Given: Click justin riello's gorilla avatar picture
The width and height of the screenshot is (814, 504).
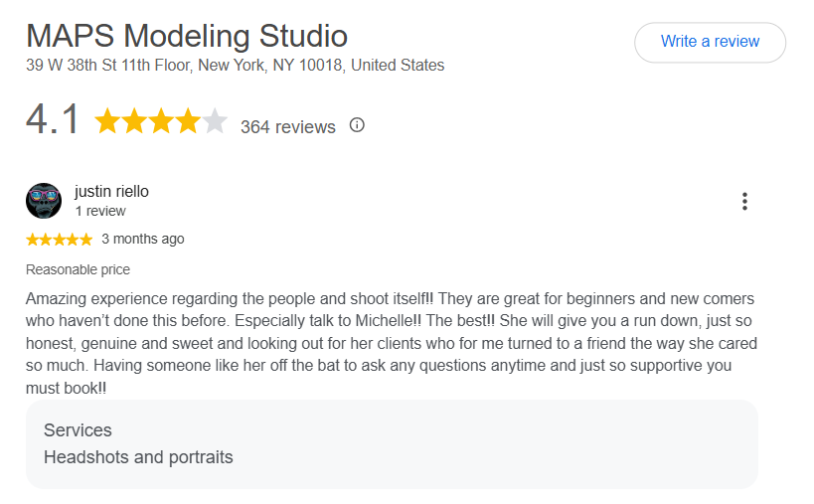Looking at the screenshot, I should [x=44, y=201].
